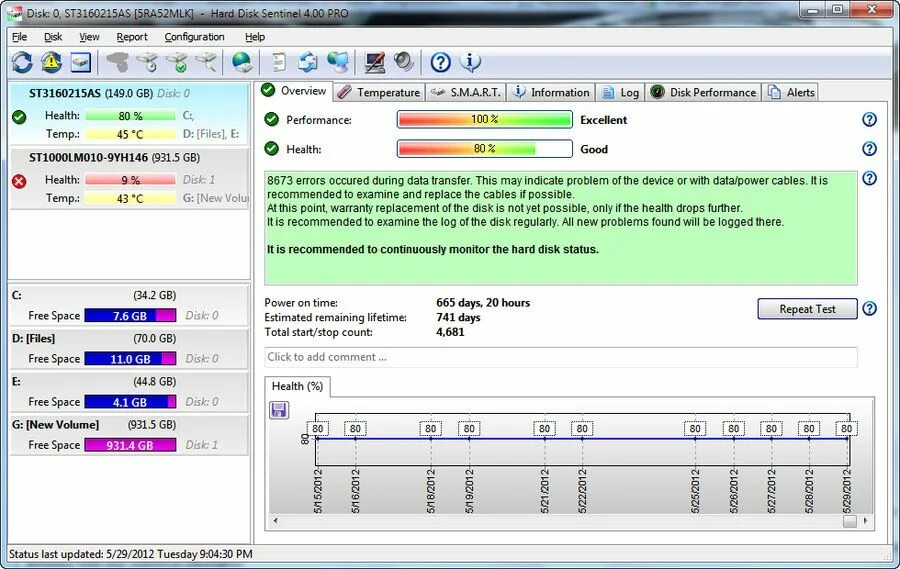Switch to the S.M.A.R.T. tab
900x569 pixels.
[x=465, y=92]
